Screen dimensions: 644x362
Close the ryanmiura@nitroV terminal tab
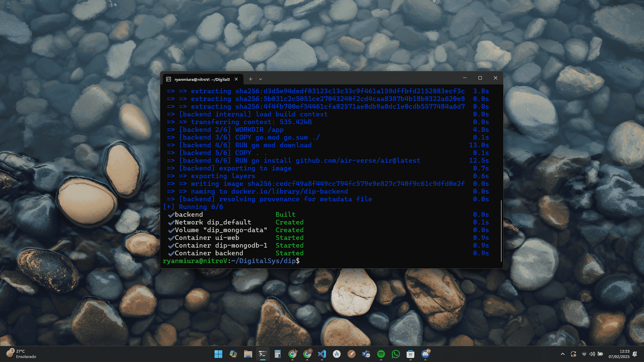point(236,79)
